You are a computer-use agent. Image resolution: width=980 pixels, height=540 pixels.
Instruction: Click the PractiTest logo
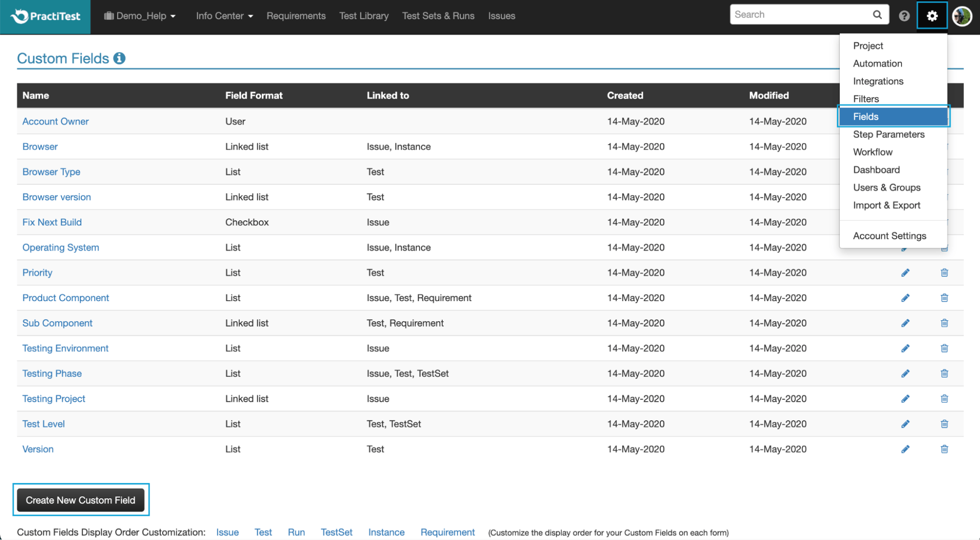[44, 16]
